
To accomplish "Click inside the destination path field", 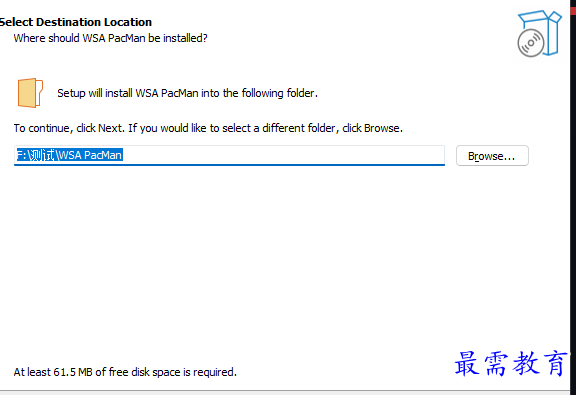I will coord(229,155).
